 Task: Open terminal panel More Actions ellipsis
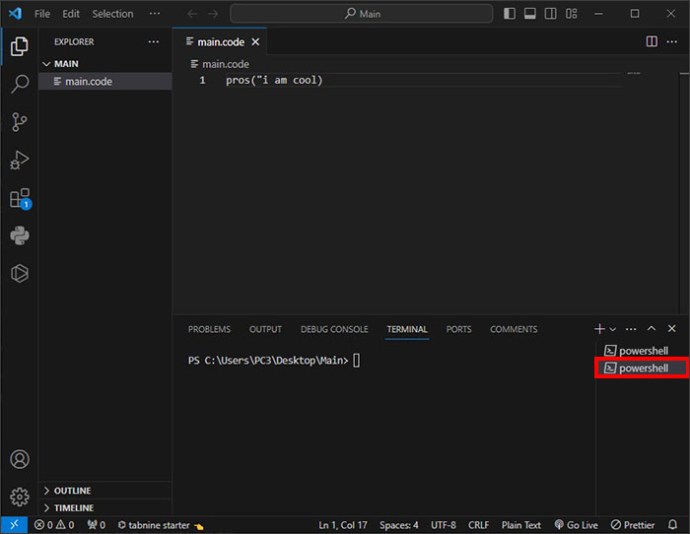pos(631,329)
